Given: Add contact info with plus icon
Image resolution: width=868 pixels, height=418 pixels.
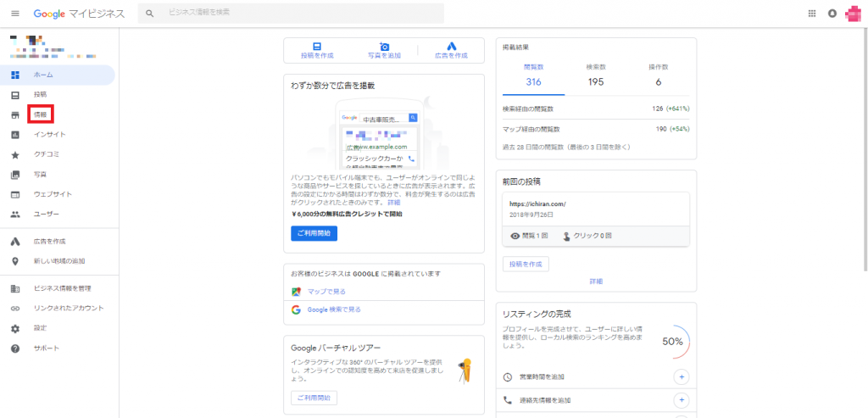Looking at the screenshot, I should click(x=681, y=400).
